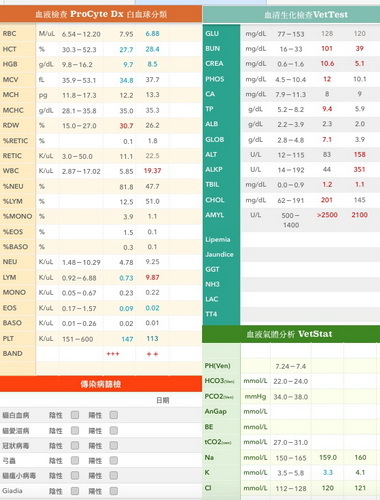Select the WBC value 19.37 cell
Image resolution: width=380 pixels, height=500 pixels.
152,171
